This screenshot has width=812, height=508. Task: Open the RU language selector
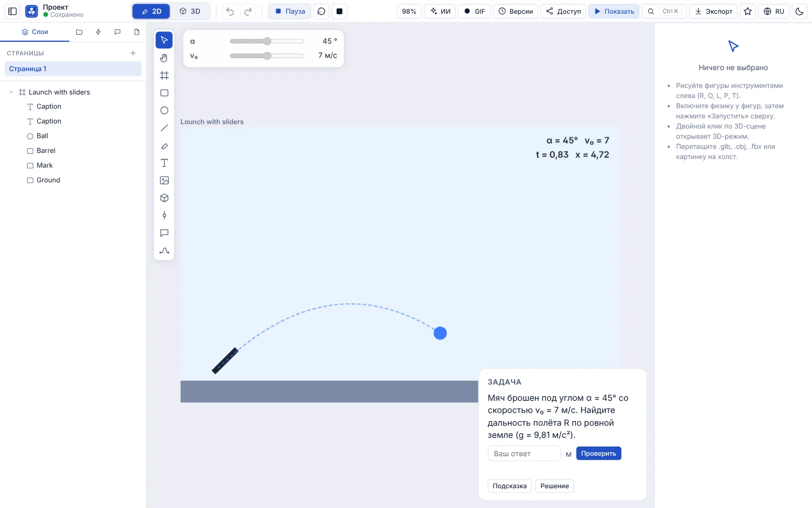(x=774, y=11)
